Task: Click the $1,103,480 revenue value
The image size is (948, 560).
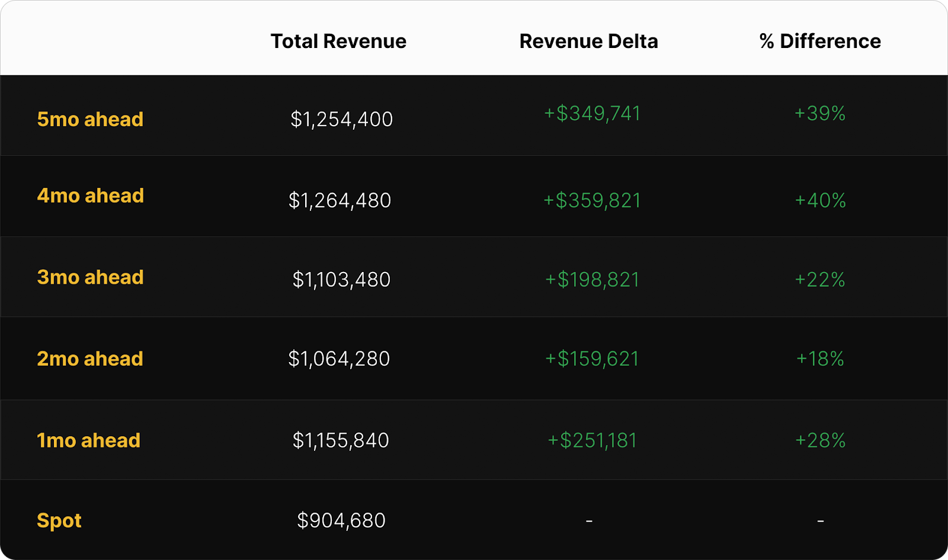Action: (341, 279)
